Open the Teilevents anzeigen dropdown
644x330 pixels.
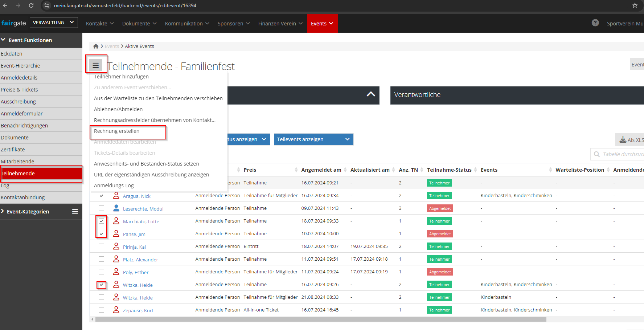tap(313, 139)
